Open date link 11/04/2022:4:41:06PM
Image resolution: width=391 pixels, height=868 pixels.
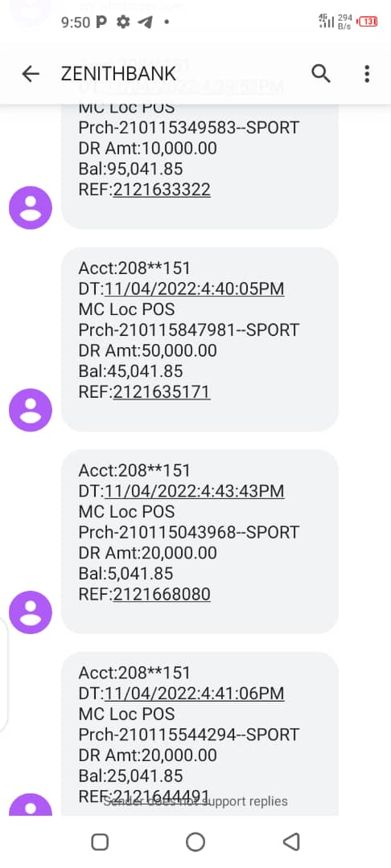[x=195, y=693]
